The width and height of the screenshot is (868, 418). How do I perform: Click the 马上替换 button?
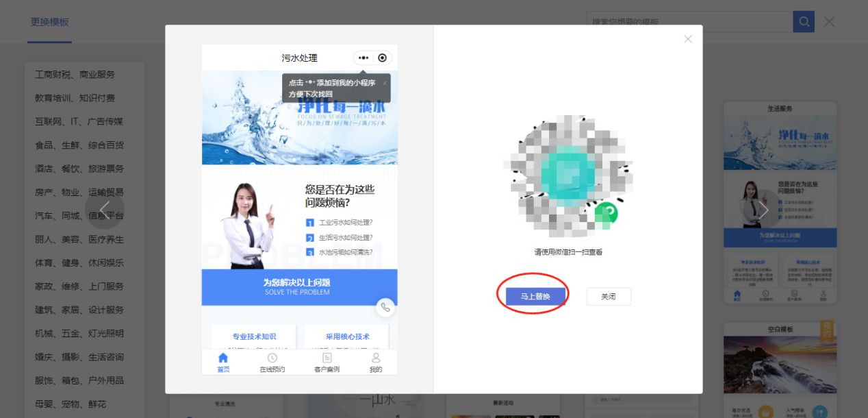coord(534,296)
